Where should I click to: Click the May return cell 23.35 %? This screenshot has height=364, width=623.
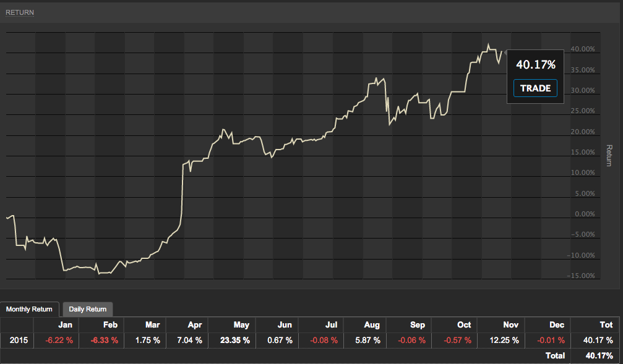(x=235, y=340)
